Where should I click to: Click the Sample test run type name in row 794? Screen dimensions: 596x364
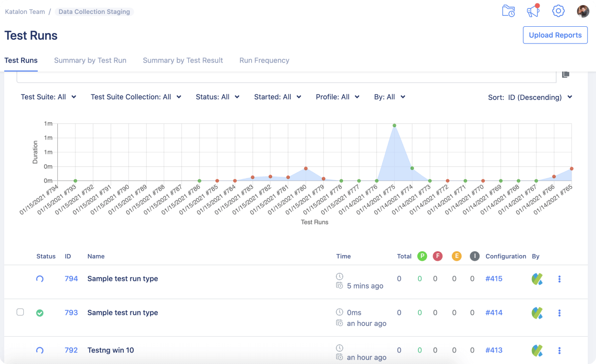pyautogui.click(x=123, y=278)
